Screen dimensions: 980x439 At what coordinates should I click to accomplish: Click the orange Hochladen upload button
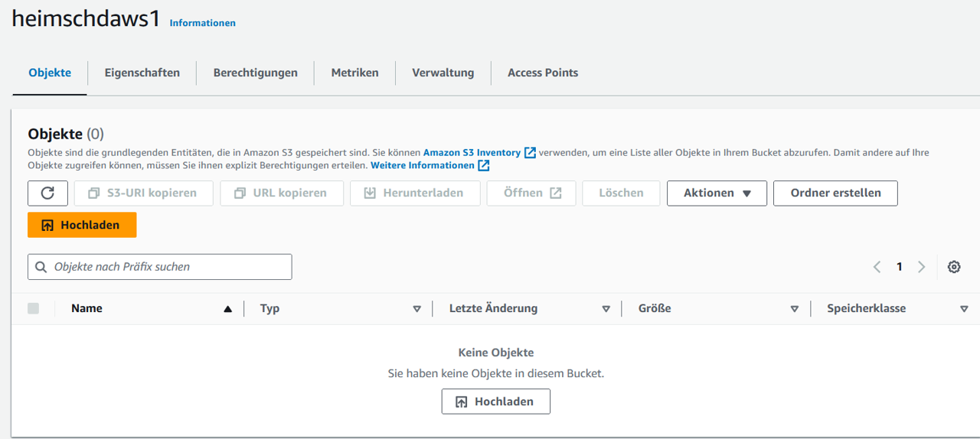(x=82, y=225)
